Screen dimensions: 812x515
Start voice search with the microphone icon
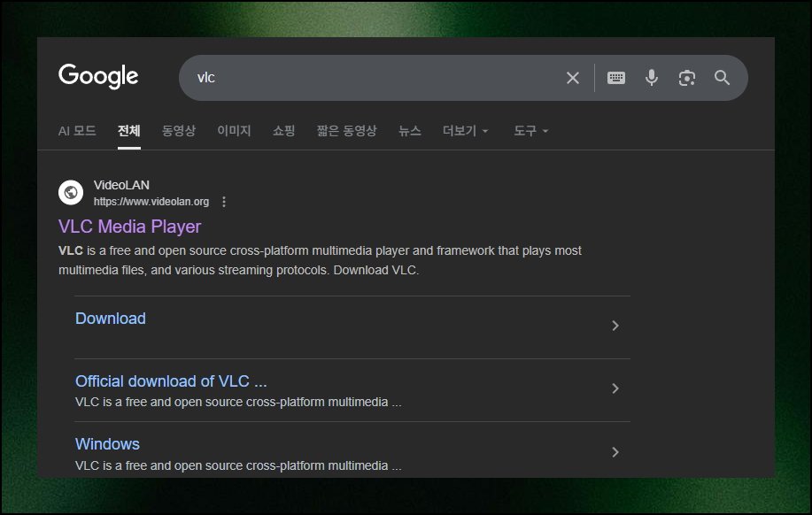652,78
